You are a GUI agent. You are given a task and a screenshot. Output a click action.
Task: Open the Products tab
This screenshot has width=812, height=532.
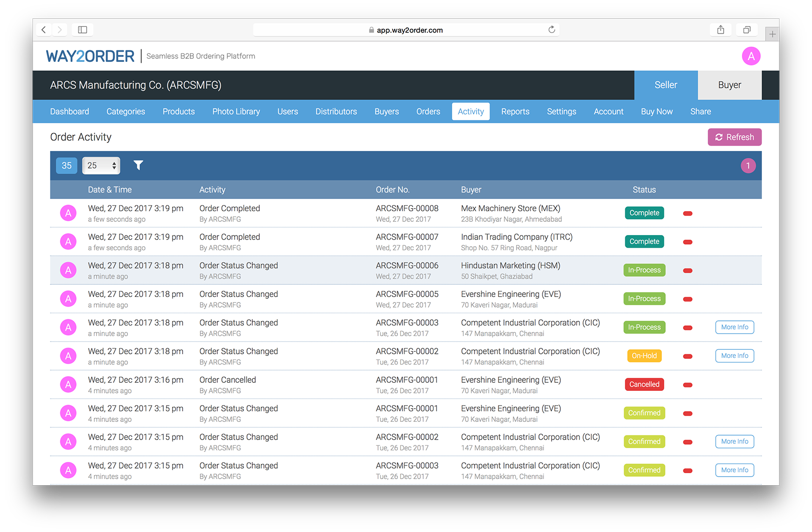pos(179,112)
